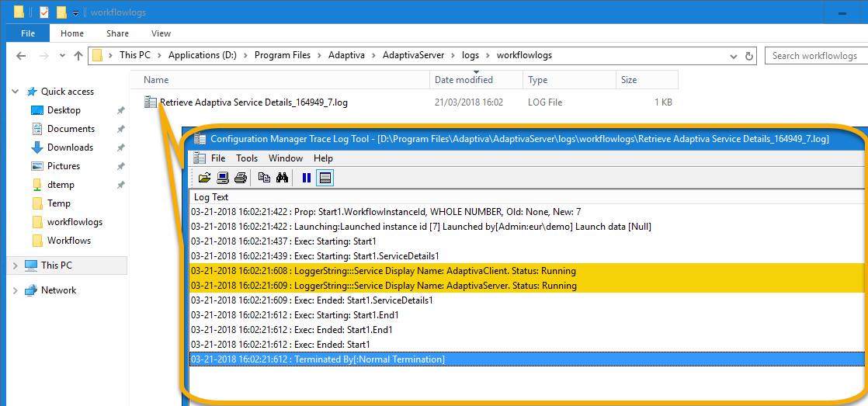Expand the Network tree node
The image size is (868, 406).
coord(15,290)
